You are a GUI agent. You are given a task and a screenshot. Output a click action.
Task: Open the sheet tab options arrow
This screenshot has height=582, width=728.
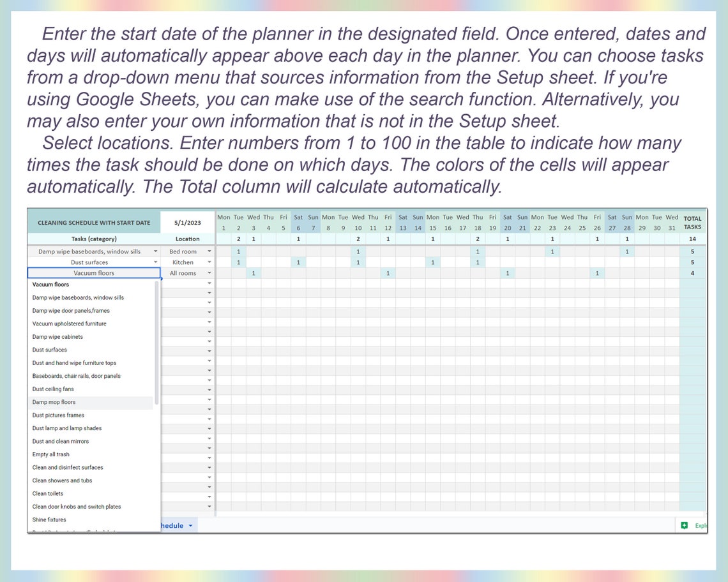point(190,525)
